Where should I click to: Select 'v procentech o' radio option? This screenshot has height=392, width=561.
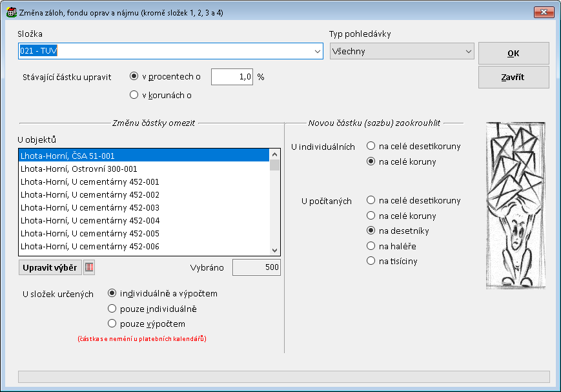click(134, 76)
